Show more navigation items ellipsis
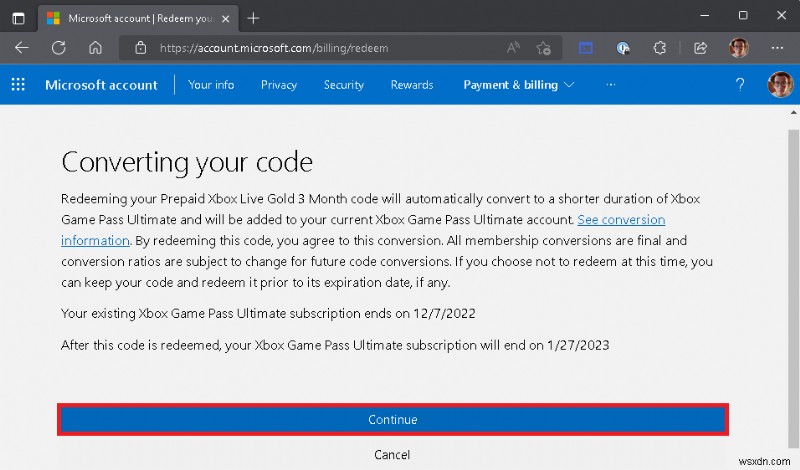This screenshot has height=470, width=800. tap(611, 85)
